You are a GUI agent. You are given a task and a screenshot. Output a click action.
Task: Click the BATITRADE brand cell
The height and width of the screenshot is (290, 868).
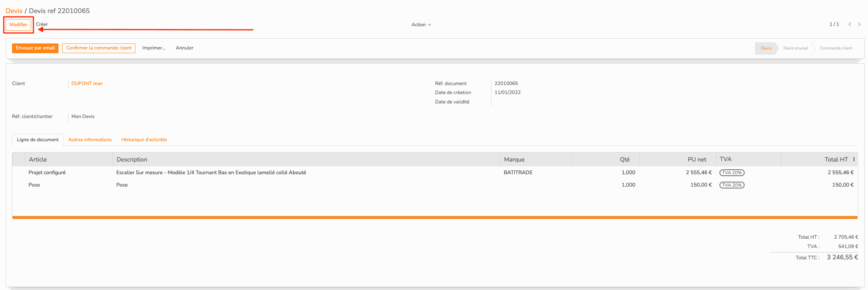(x=518, y=173)
